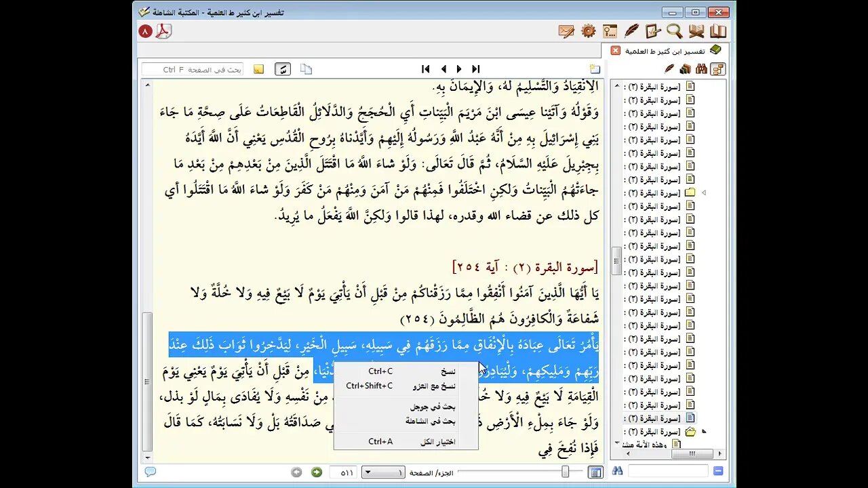Click the tree vertical scrollbar thumb
The width and height of the screenshot is (868, 488).
[x=615, y=260]
